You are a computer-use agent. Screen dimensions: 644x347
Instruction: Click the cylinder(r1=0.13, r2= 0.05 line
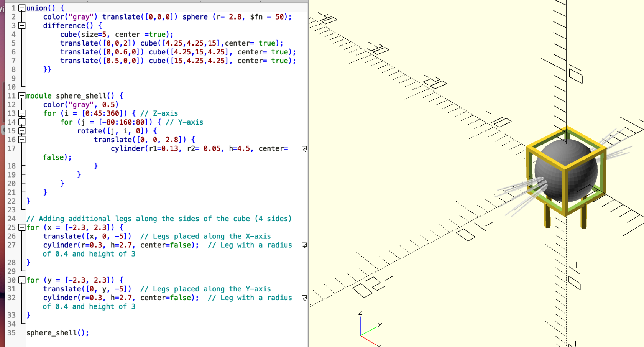click(199, 149)
